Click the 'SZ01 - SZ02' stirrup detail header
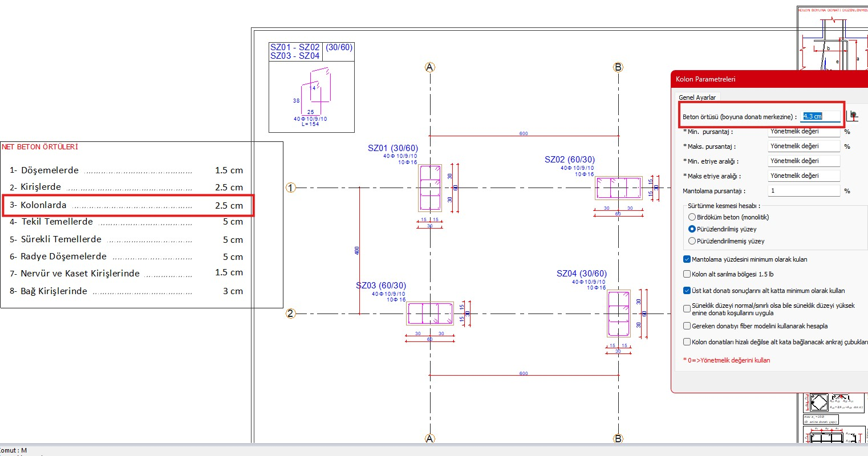This screenshot has height=456, width=868. (x=295, y=47)
